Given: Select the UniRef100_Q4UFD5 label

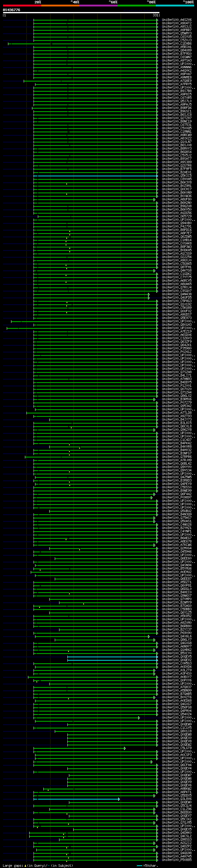Looking at the screenshot, I should tap(176, 297).
